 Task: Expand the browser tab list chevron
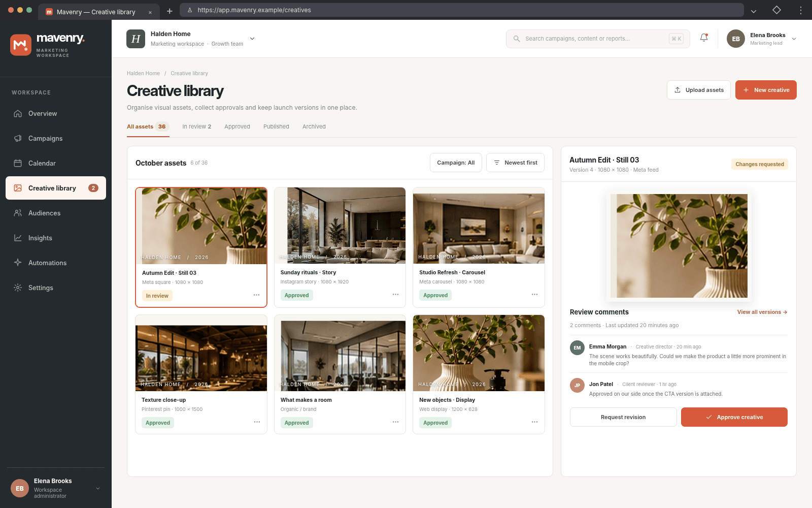(x=754, y=11)
